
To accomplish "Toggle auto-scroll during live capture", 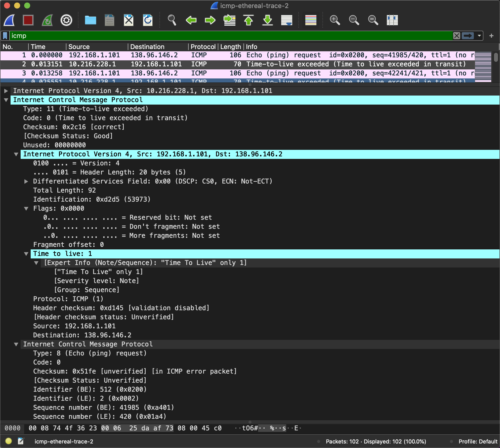I will [287, 20].
